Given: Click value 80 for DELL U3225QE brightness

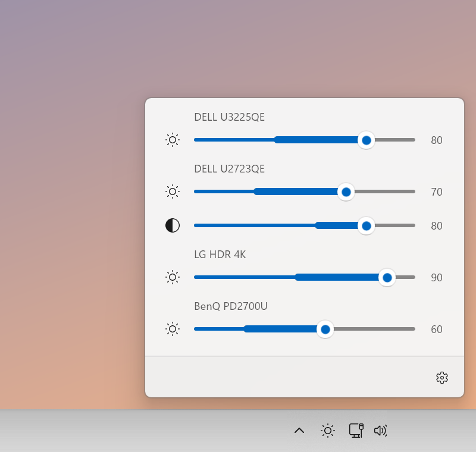Looking at the screenshot, I should tap(437, 140).
